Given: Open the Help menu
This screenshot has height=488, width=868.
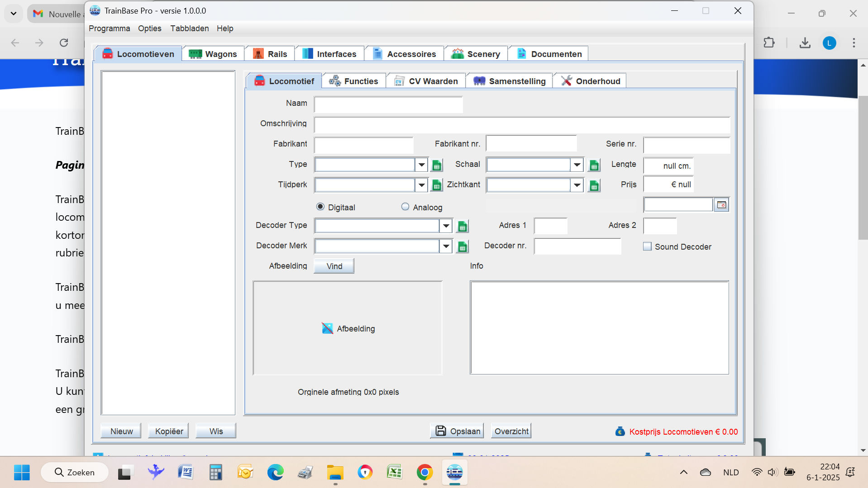Looking at the screenshot, I should click(225, 28).
